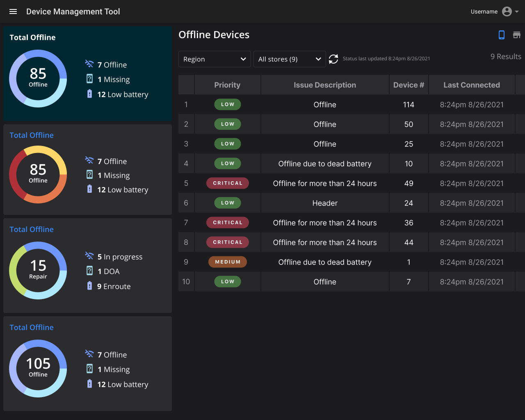This screenshot has width=525, height=420.
Task: Click offline wifi icon in red-yellow donut card
Action: [89, 160]
